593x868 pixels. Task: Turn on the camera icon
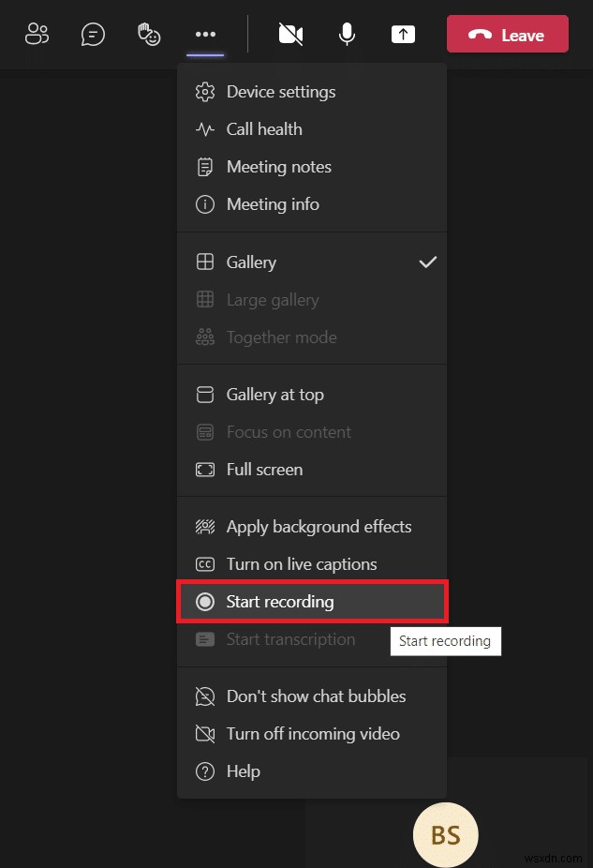290,34
